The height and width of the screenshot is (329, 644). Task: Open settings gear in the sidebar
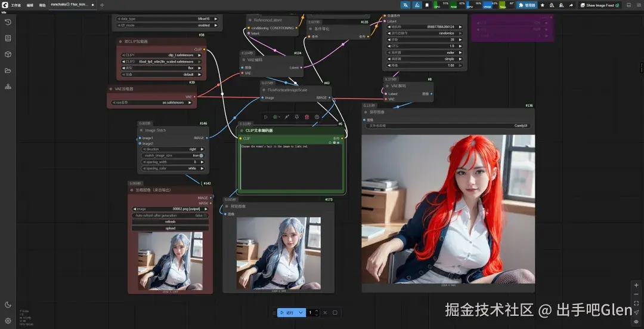coord(8,321)
